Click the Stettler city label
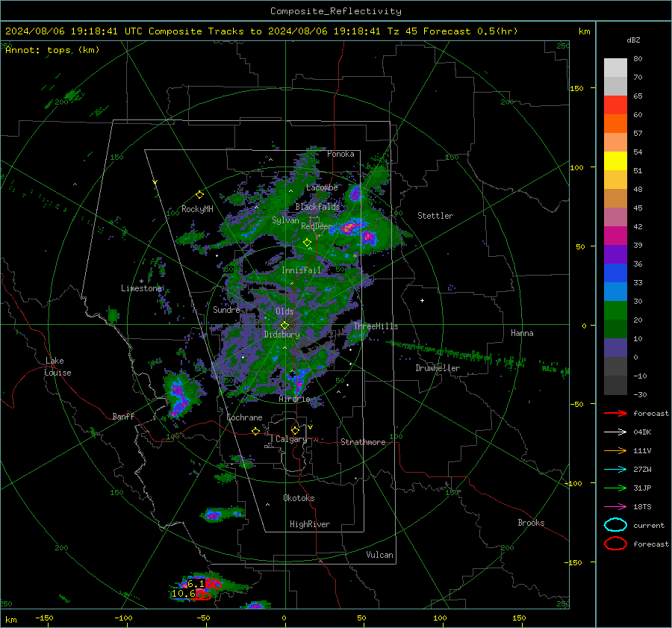 (x=435, y=216)
